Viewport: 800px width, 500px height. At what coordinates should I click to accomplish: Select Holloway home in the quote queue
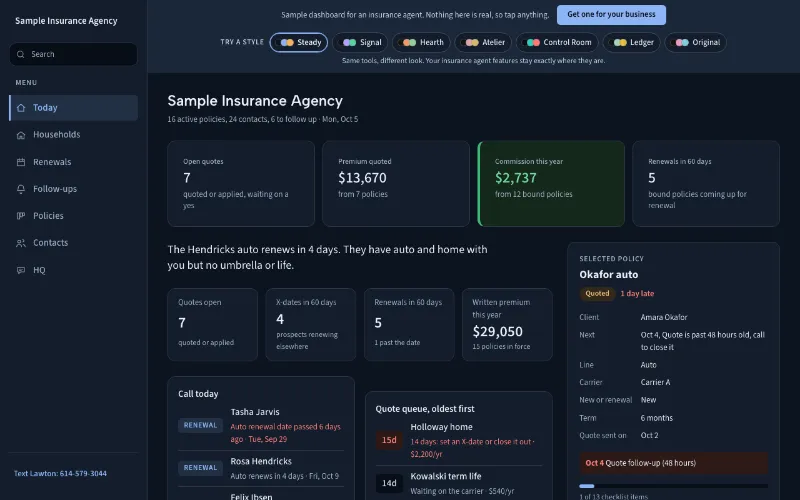pyautogui.click(x=459, y=440)
